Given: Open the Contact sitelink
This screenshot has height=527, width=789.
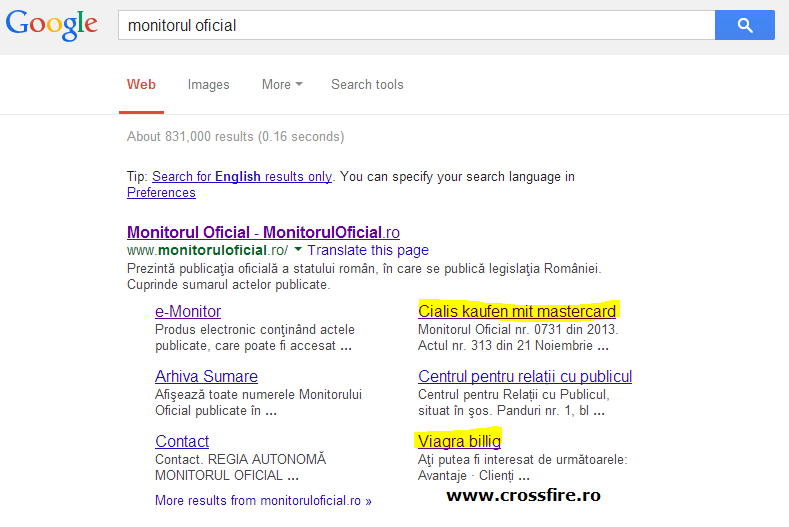Looking at the screenshot, I should click(182, 441).
